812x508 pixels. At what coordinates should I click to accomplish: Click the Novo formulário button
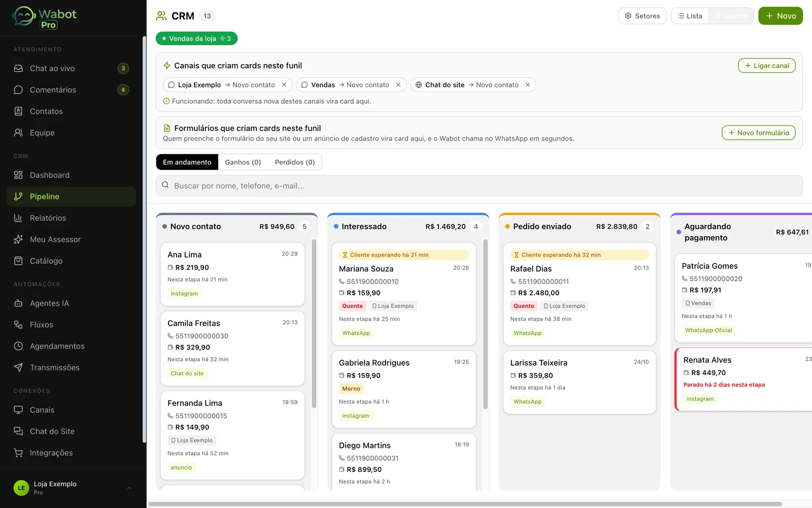(x=759, y=133)
